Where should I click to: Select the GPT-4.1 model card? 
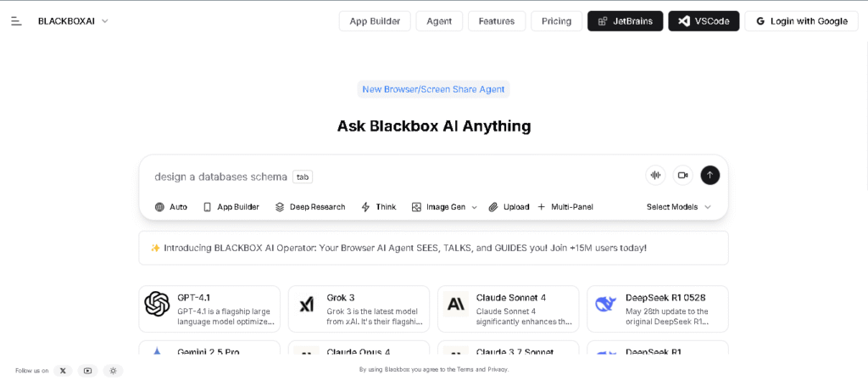[209, 309]
